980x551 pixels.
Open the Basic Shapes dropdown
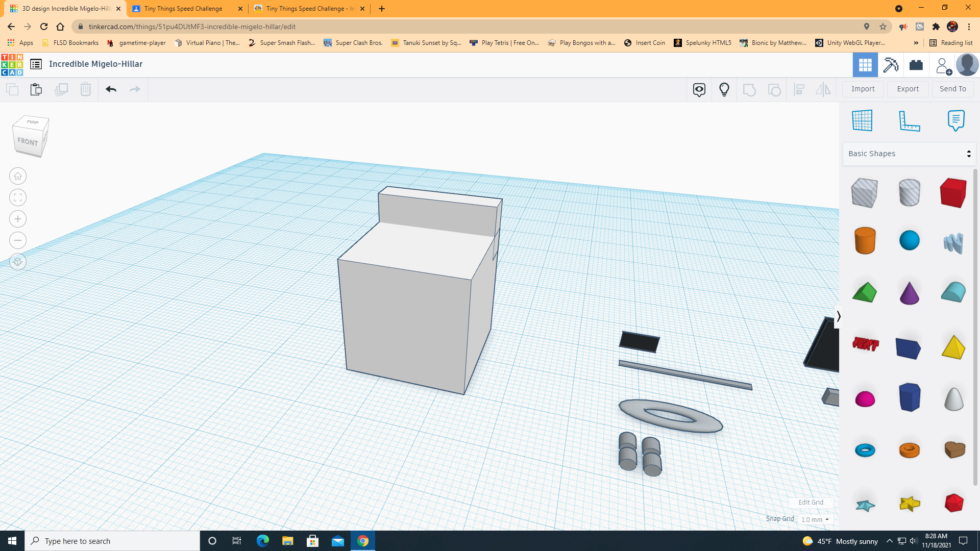(909, 153)
